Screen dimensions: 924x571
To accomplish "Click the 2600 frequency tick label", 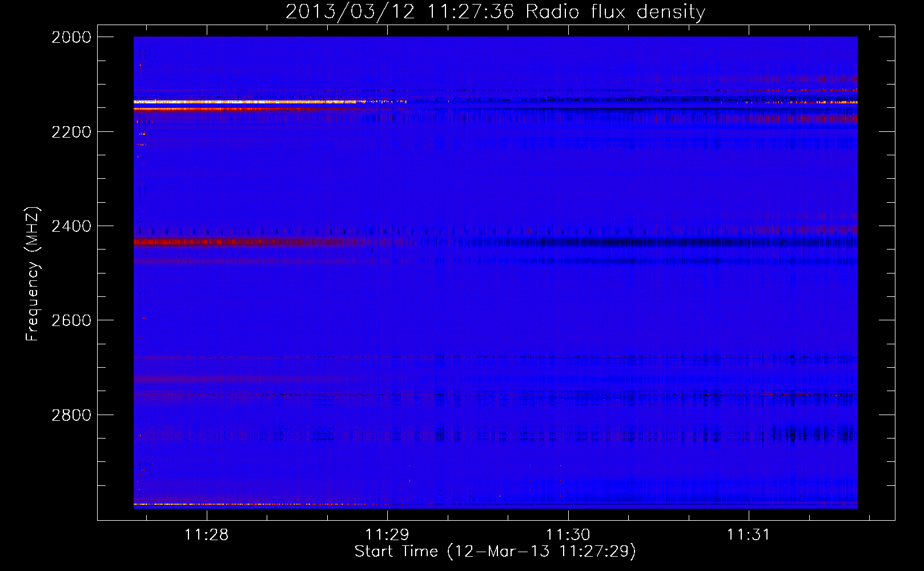I will tap(71, 320).
